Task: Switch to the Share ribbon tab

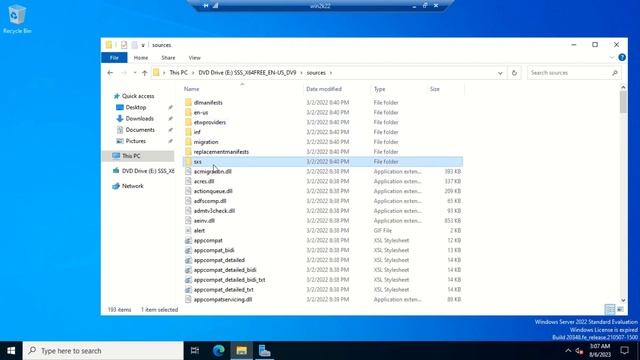Action: click(168, 58)
